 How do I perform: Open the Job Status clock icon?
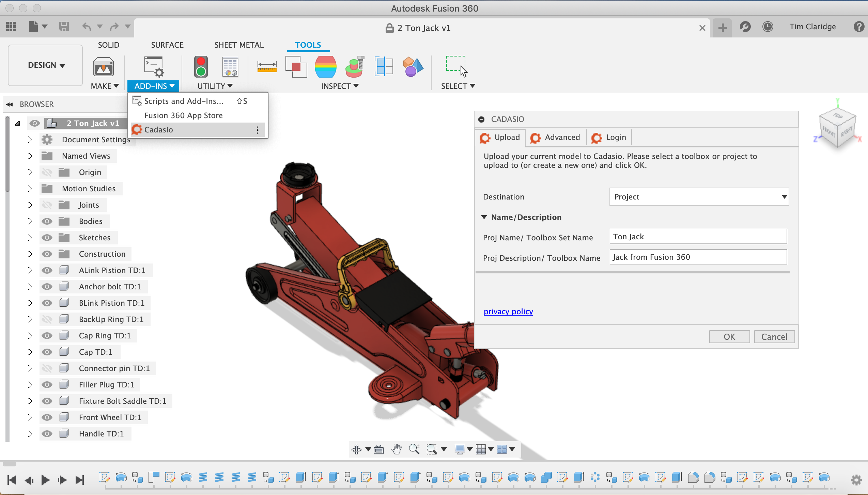pyautogui.click(x=768, y=27)
